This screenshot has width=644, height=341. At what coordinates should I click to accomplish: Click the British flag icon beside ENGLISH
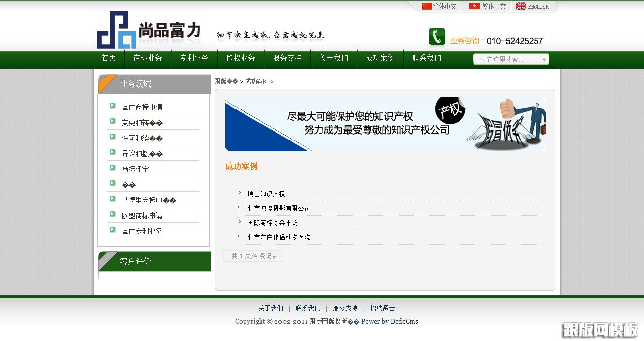click(x=521, y=6)
